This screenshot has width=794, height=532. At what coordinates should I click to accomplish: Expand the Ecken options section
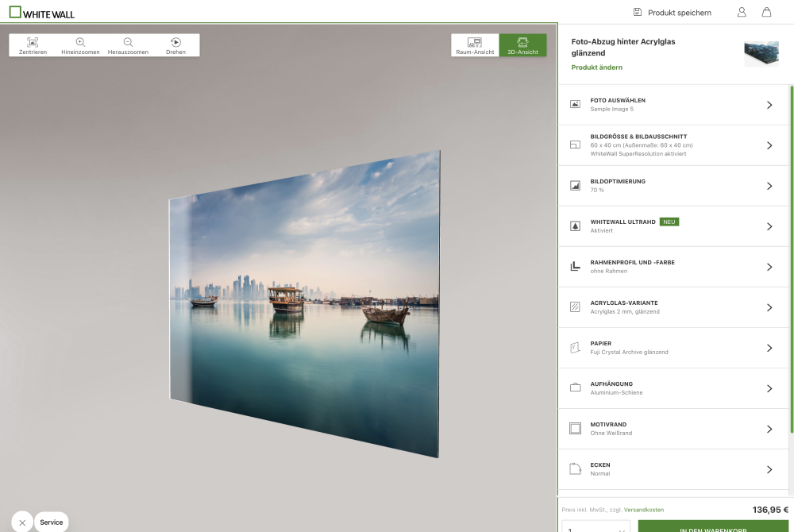click(x=769, y=468)
